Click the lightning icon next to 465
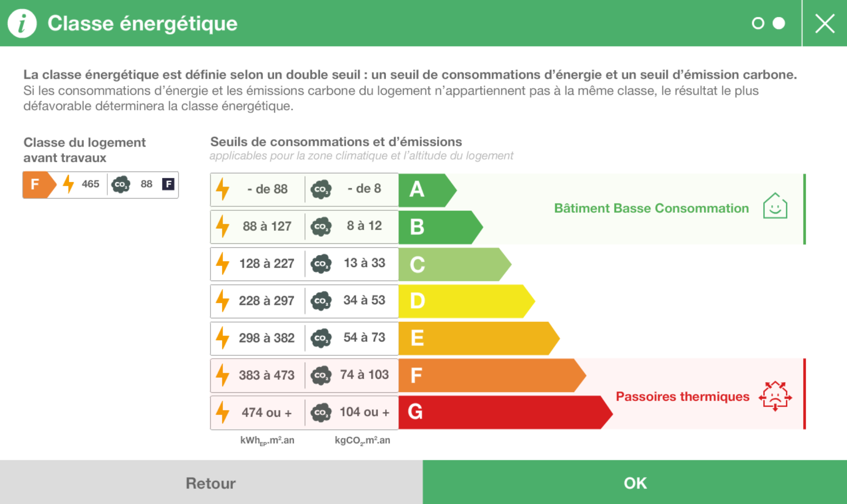 (x=68, y=184)
